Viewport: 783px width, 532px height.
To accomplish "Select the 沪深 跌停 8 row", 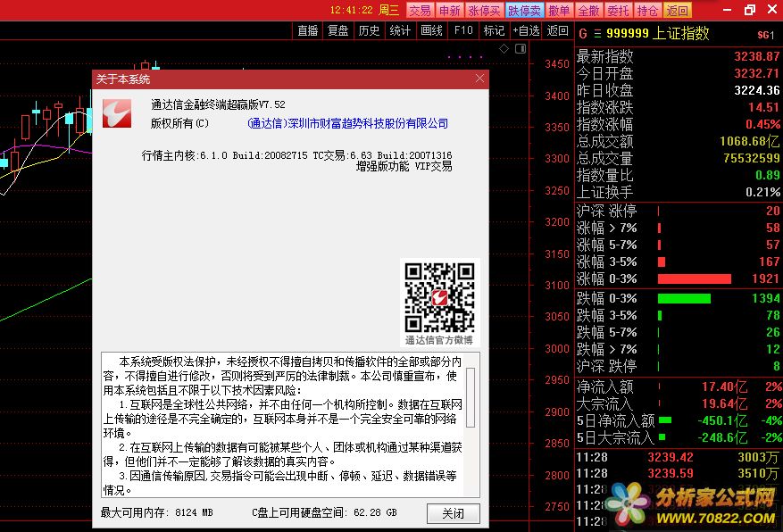I will [x=679, y=366].
